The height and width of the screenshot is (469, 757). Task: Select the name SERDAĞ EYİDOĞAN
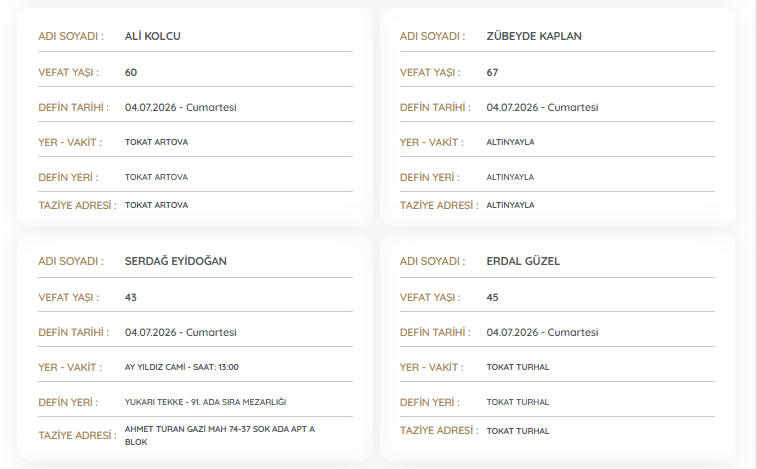click(x=176, y=261)
